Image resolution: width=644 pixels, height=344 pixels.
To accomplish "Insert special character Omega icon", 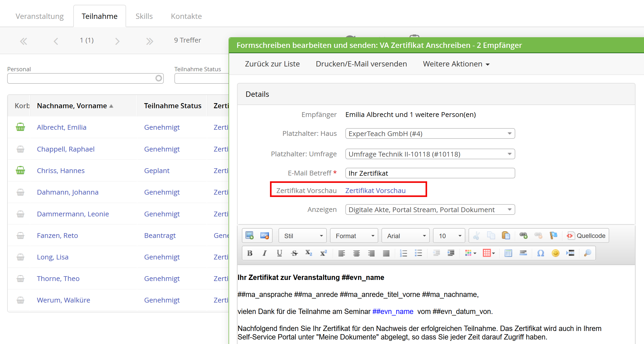I will (x=541, y=253).
